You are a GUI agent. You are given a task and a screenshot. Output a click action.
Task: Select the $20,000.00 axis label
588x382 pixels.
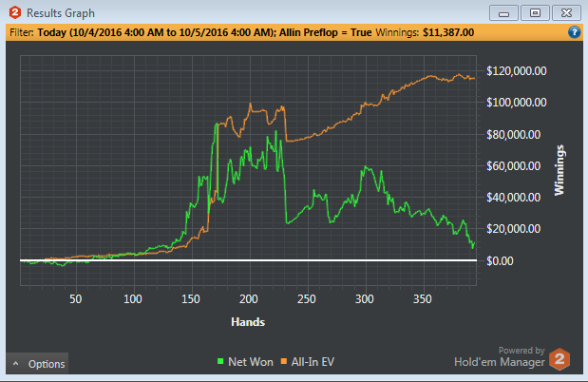pos(513,228)
